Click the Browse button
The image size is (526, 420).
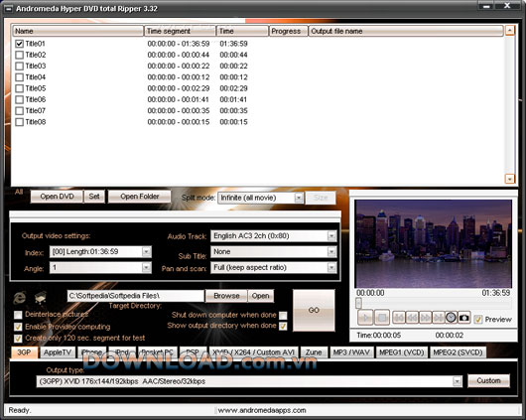226,296
